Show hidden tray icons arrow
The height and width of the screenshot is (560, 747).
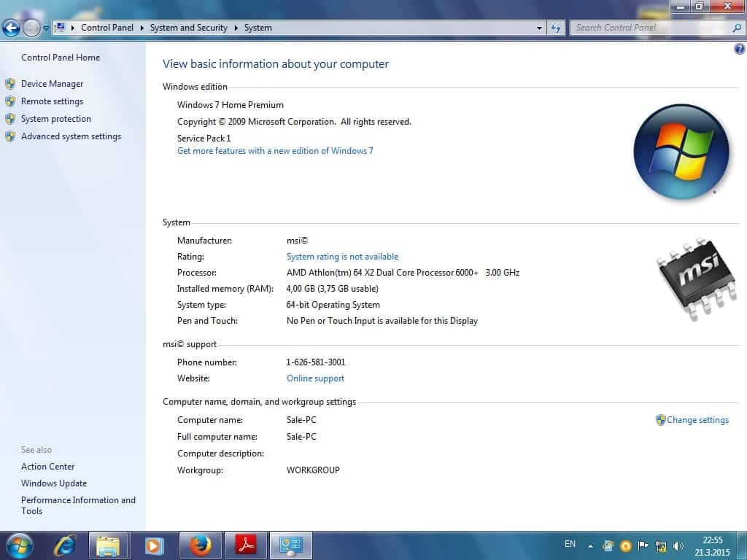click(x=590, y=546)
